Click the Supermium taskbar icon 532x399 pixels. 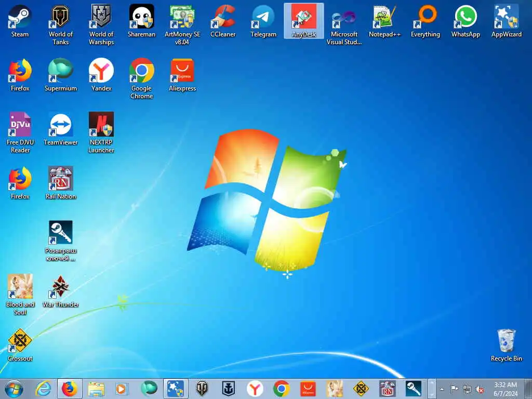[x=149, y=389]
